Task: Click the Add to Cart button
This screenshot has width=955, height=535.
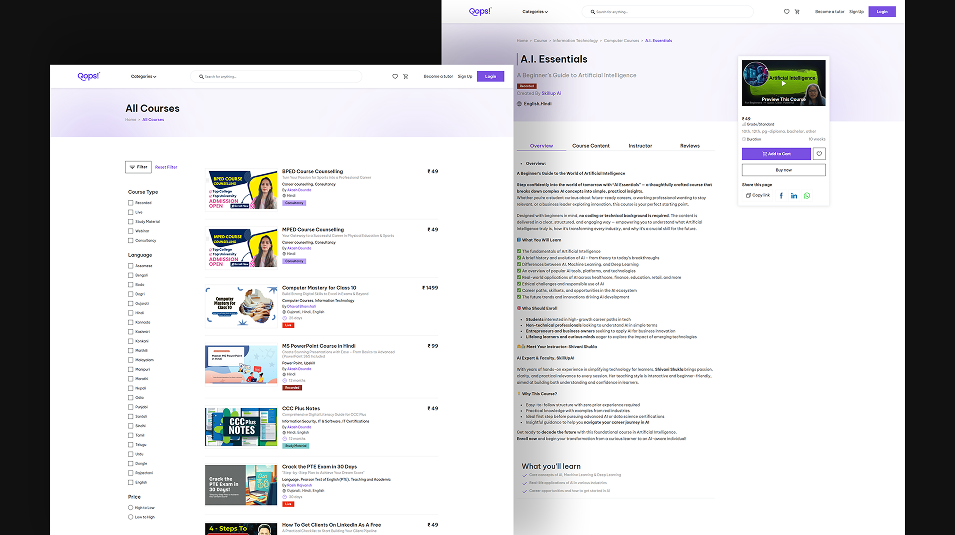Action: point(776,154)
